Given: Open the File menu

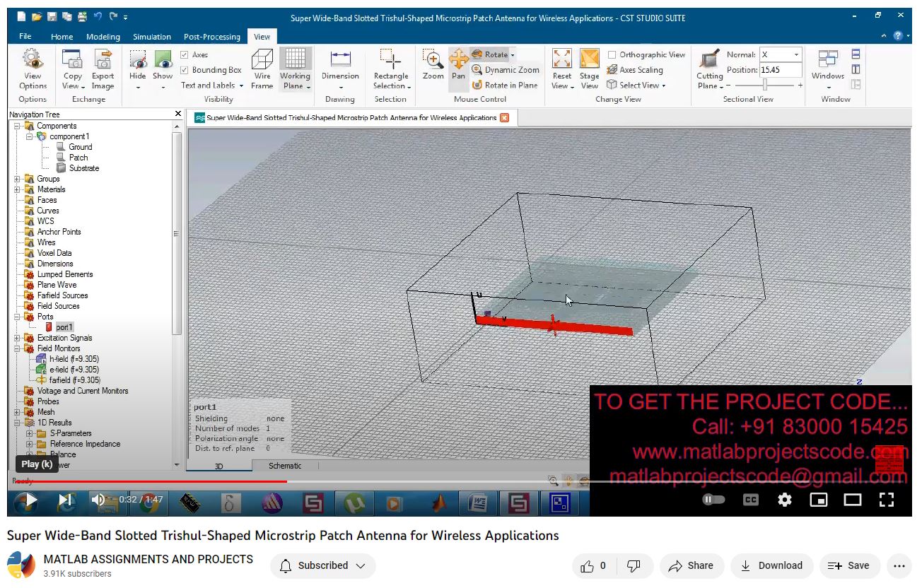Looking at the screenshot, I should point(25,36).
